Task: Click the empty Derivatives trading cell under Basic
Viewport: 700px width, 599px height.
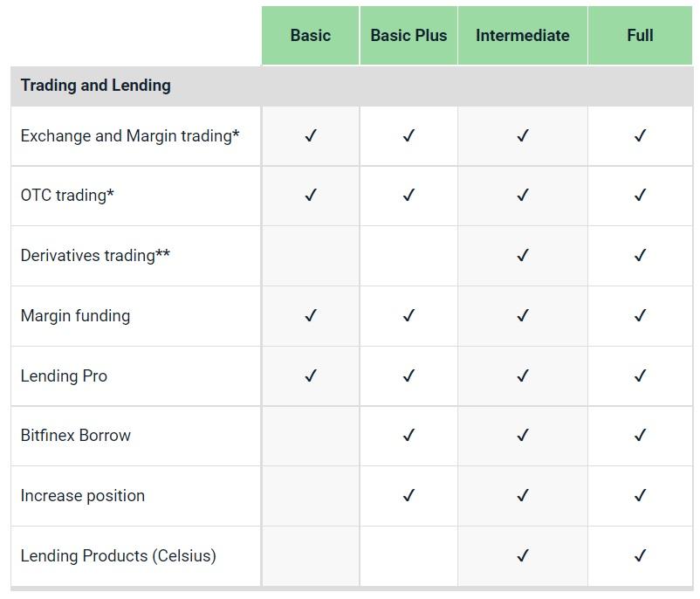Action: coord(310,256)
